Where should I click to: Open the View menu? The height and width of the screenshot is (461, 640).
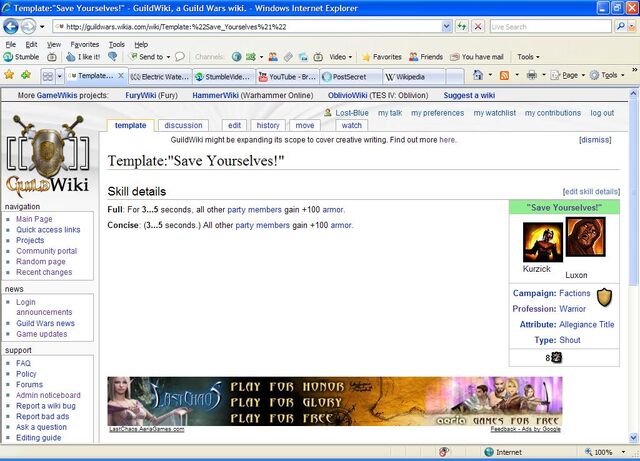[x=53, y=45]
